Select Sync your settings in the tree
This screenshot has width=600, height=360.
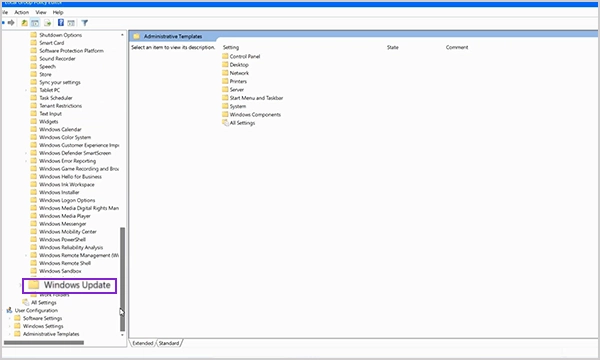click(x=60, y=82)
